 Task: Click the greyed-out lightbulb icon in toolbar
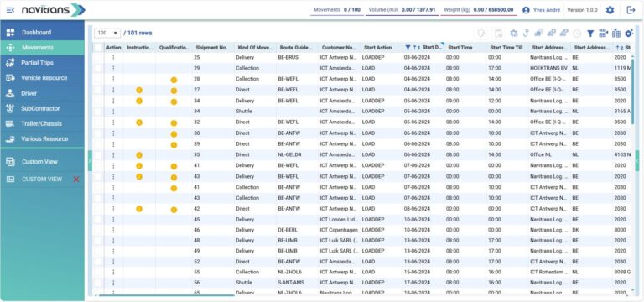481,34
